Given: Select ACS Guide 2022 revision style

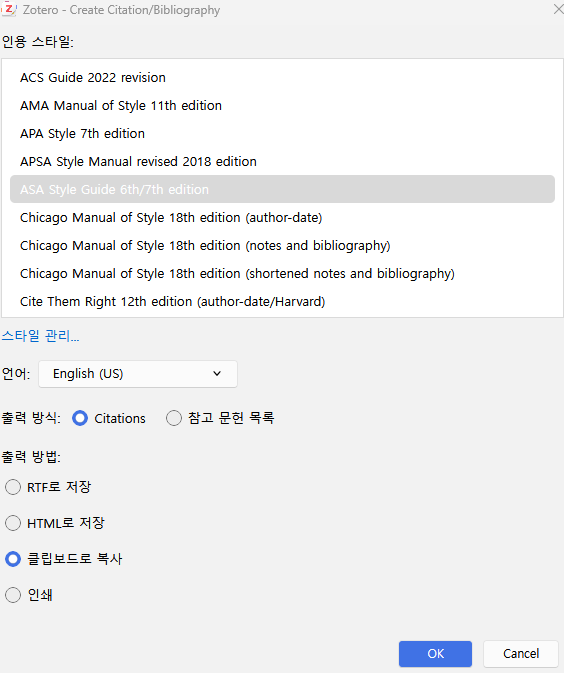Looking at the screenshot, I should click(282, 77).
